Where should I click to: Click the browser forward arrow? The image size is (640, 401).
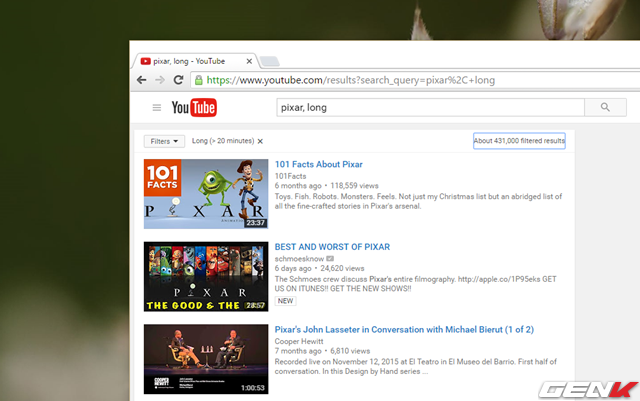click(x=162, y=80)
